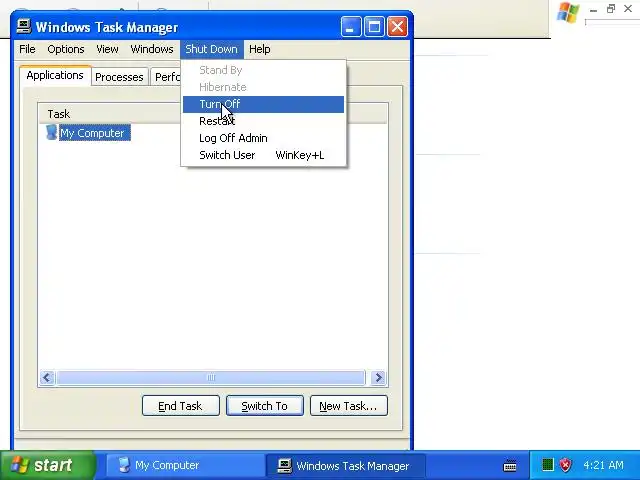Close the Windows Task Manager window

[x=397, y=27]
